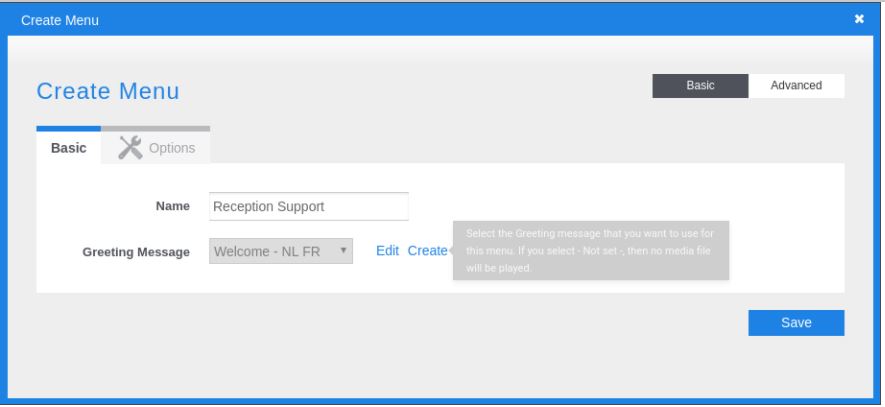Screen dimensions: 885x407
Task: Click the Create Menu window title bar
Action: tap(400, 18)
